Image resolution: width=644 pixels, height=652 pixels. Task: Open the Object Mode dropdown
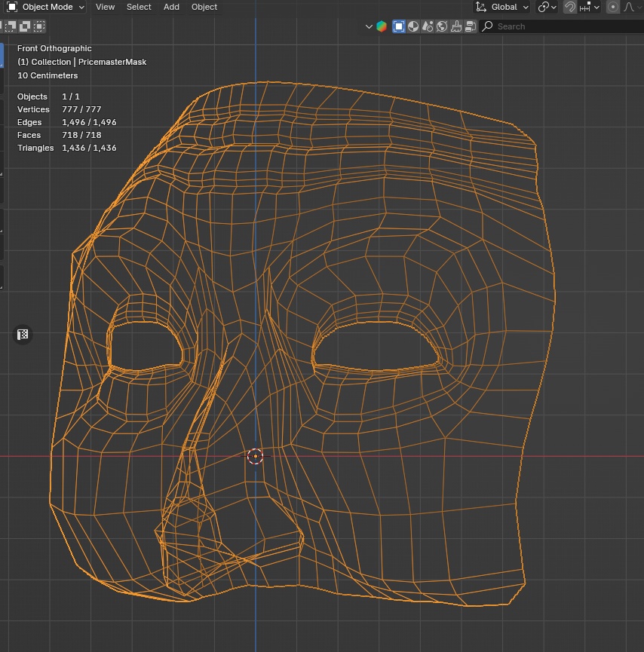[x=46, y=7]
